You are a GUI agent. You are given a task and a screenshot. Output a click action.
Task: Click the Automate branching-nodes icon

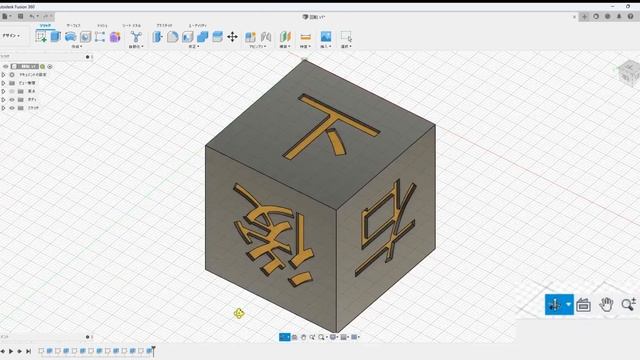tap(136, 37)
